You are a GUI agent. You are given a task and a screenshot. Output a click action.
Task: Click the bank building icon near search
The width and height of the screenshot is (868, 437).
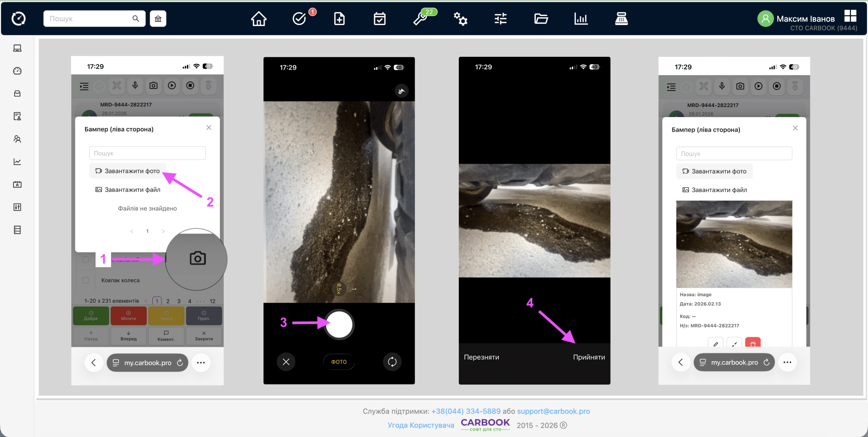(x=158, y=19)
